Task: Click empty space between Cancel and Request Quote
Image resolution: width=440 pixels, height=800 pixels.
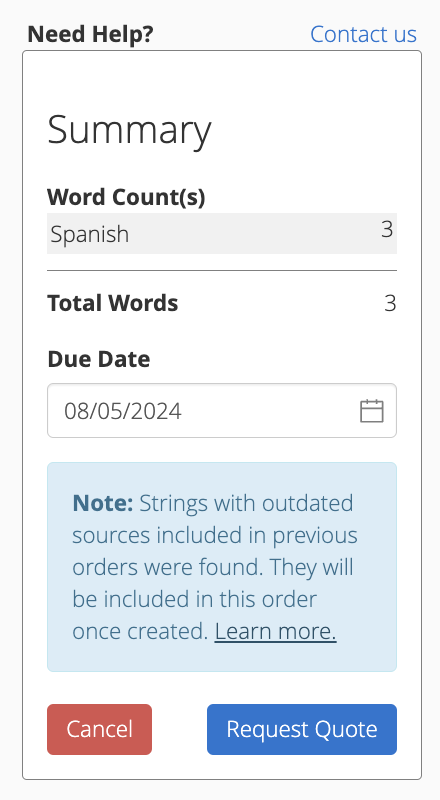Action: tap(179, 729)
